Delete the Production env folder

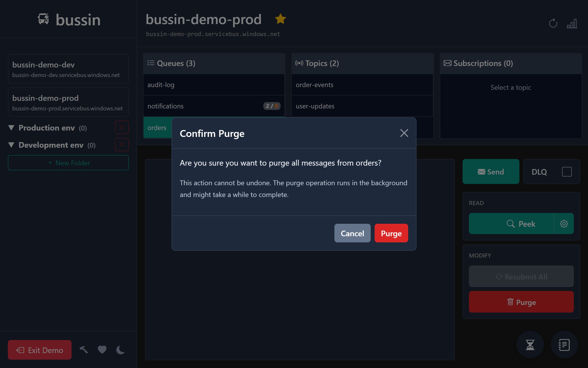(x=122, y=127)
